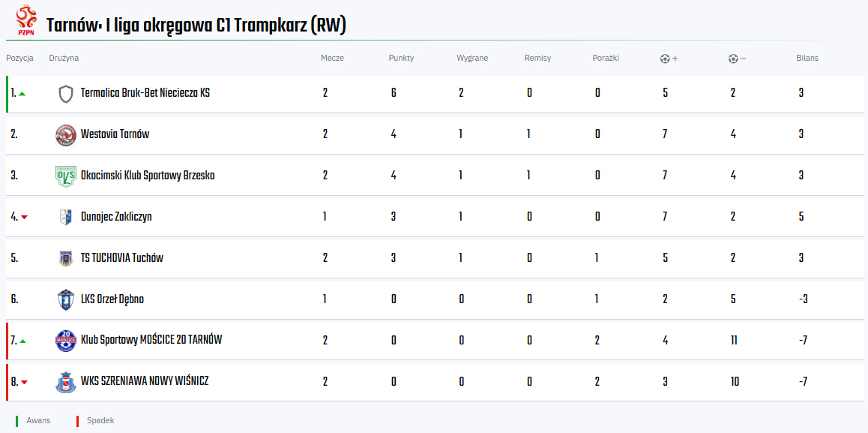Open Westovia Tarnów team link
The height and width of the screenshot is (433, 868).
pyautogui.click(x=115, y=134)
